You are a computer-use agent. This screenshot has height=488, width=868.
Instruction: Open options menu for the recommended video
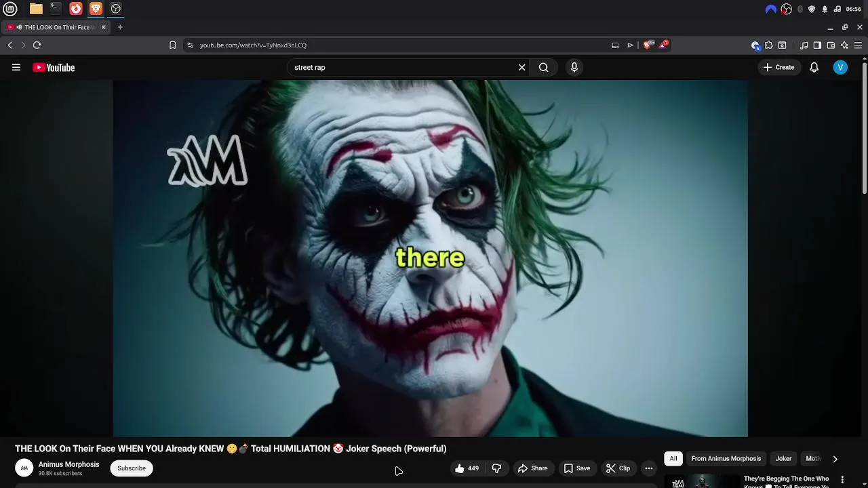point(842,480)
